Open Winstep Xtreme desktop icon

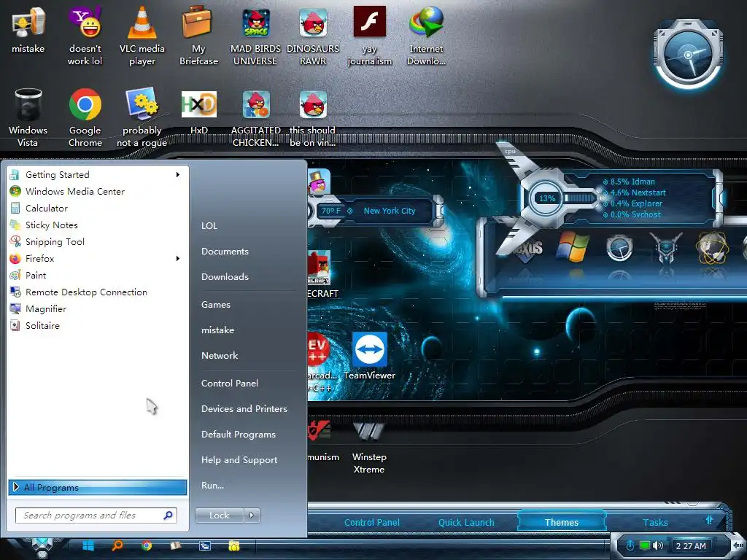coord(368,432)
